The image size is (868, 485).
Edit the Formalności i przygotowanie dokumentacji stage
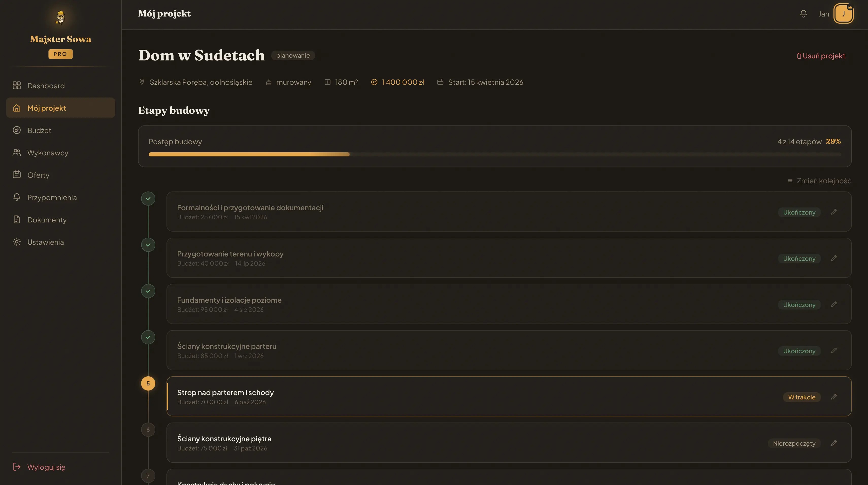click(834, 212)
